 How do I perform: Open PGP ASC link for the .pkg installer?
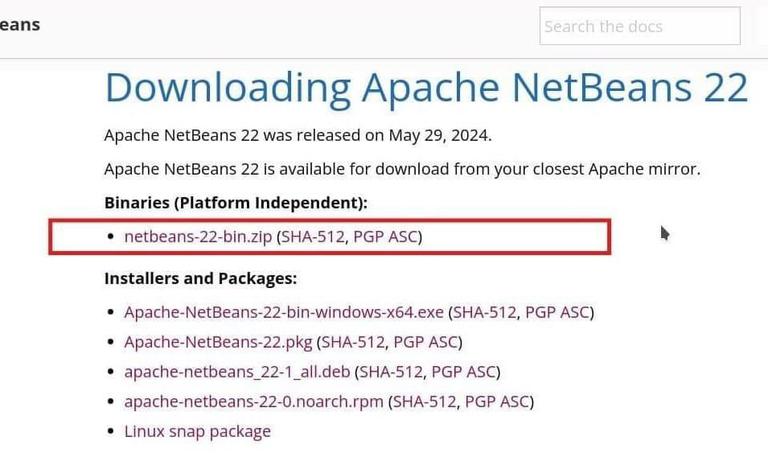point(426,342)
